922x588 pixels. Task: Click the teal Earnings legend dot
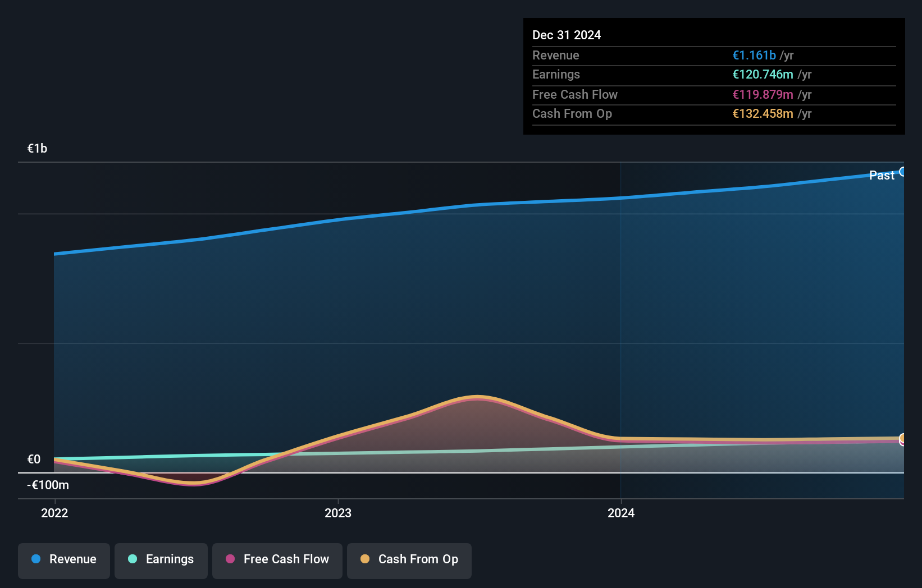click(133, 559)
